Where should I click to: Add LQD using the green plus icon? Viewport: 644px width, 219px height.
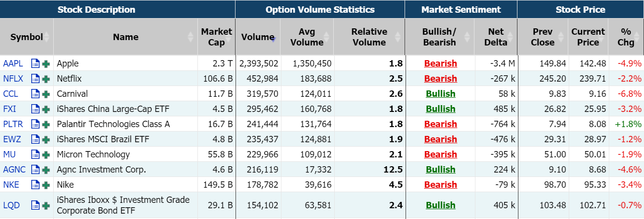pos(46,205)
